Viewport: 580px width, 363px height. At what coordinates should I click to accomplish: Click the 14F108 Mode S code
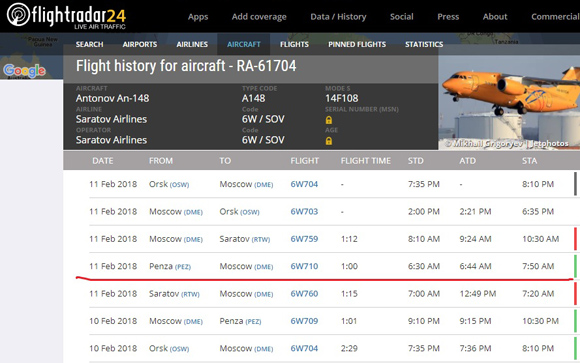click(342, 98)
